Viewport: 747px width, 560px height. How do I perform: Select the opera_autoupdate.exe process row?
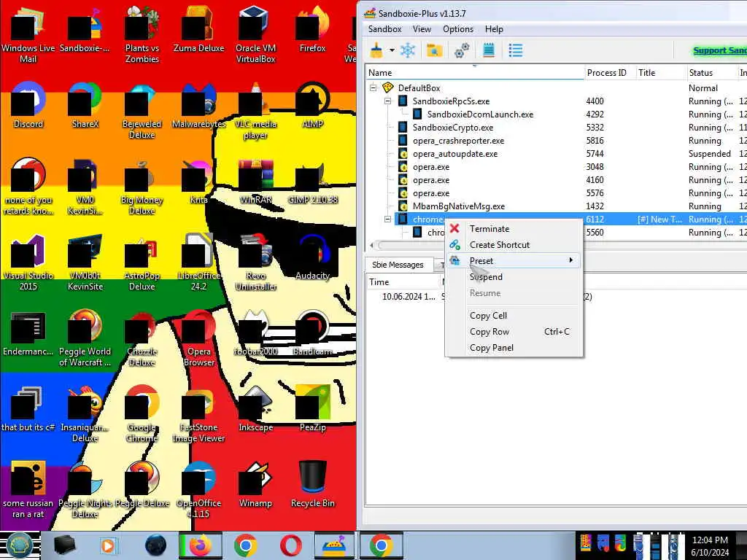(x=556, y=154)
